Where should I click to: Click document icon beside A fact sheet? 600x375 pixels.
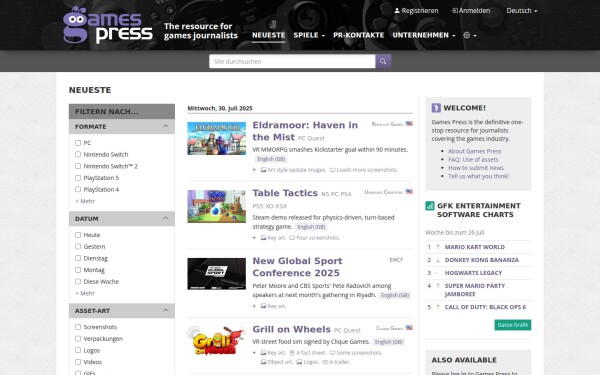[292, 353]
